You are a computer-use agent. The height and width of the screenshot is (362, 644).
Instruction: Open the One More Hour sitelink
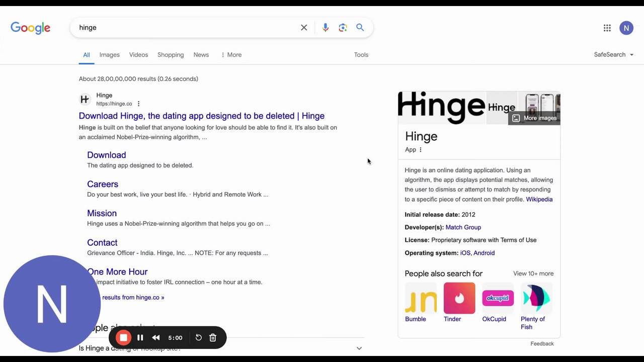coord(118,272)
